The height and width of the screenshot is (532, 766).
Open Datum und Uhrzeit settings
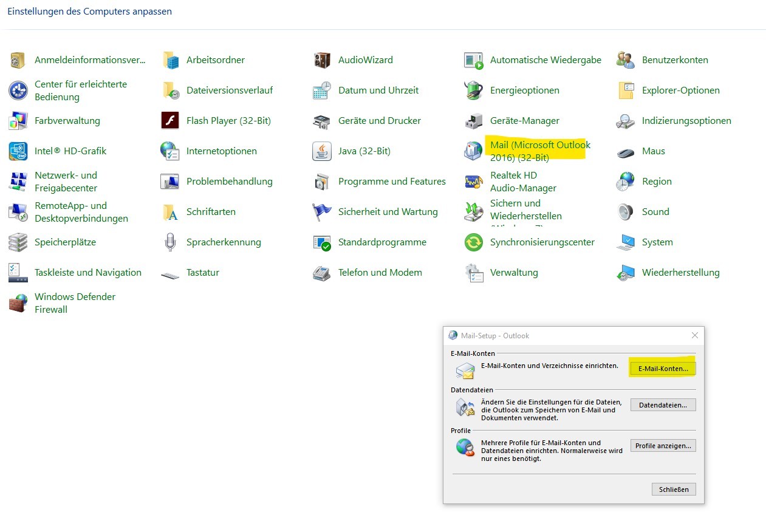tap(377, 90)
